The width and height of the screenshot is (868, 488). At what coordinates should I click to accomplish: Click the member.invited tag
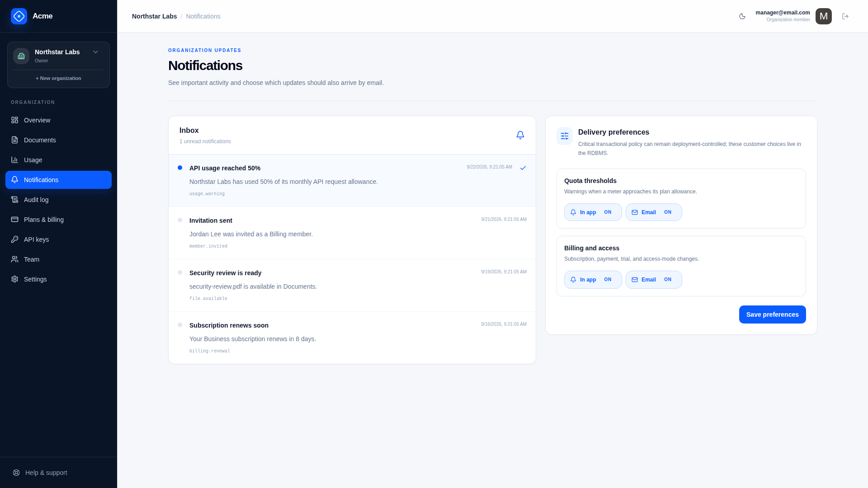coord(208,246)
